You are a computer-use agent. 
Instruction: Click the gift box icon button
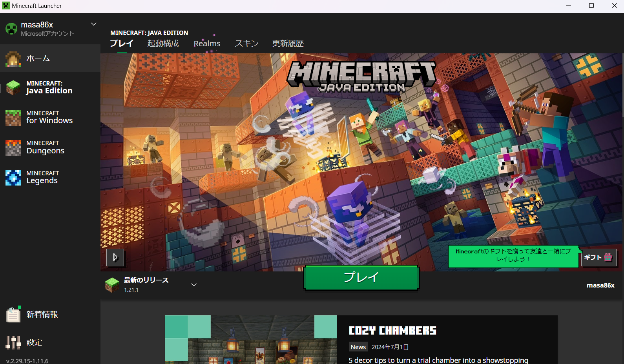(608, 257)
